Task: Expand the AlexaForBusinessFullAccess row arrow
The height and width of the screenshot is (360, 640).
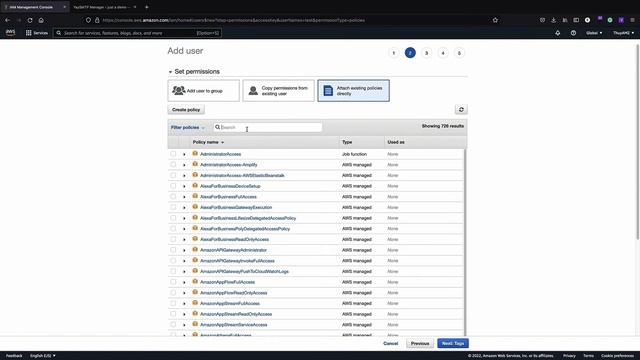Action: [184, 197]
